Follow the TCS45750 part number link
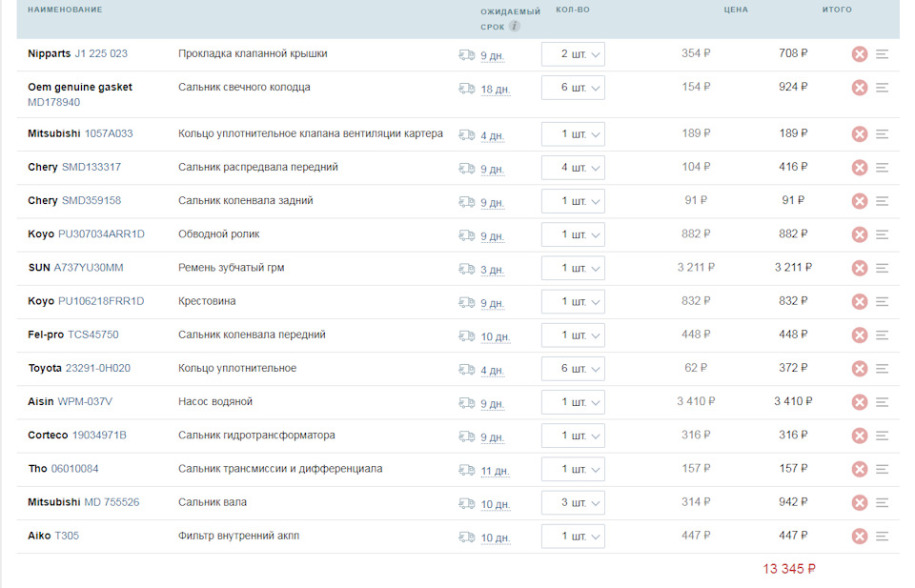Viewport: 915px width, 588px height. (x=92, y=335)
